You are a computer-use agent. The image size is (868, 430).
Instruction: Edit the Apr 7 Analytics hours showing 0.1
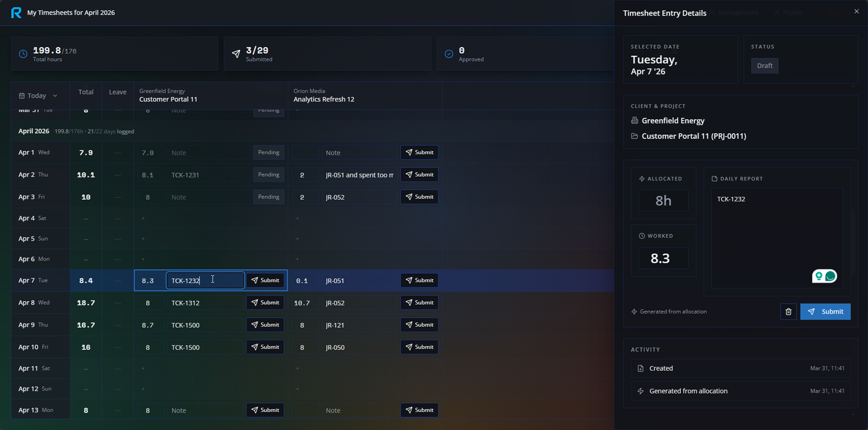(302, 281)
